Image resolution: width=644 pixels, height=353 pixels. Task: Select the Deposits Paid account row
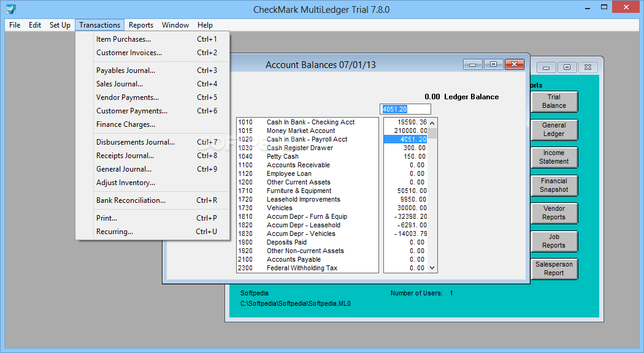[x=308, y=243]
